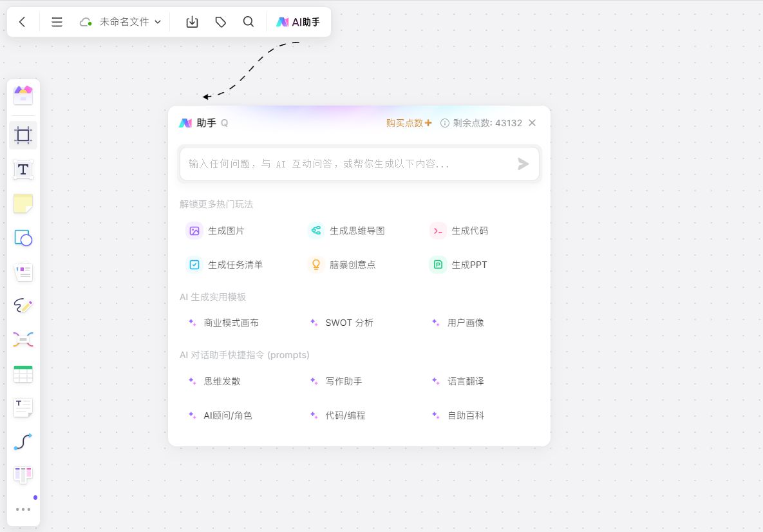This screenshot has width=763, height=532.
Task: Add a sticky note from the sidebar
Action: pos(23,204)
